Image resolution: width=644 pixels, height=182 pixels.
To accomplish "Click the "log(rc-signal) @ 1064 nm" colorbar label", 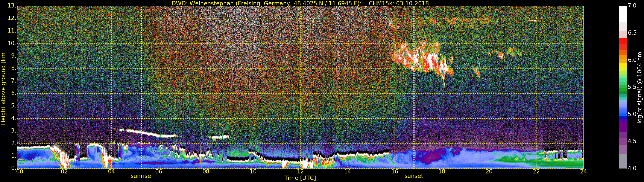I will click(x=639, y=88).
